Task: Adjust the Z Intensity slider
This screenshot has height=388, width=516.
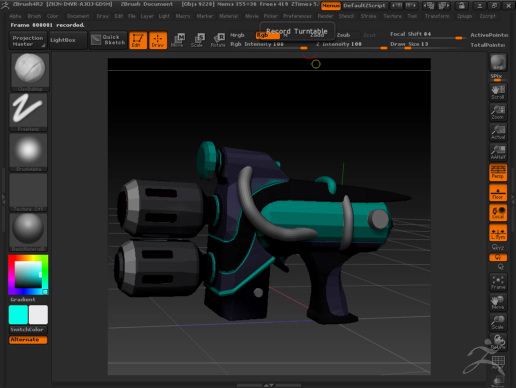Action: 352,45
